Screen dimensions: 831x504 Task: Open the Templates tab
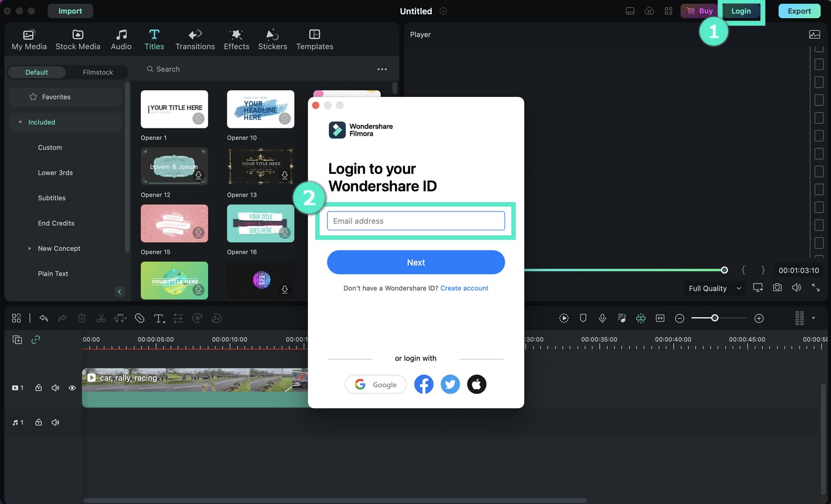click(x=315, y=40)
